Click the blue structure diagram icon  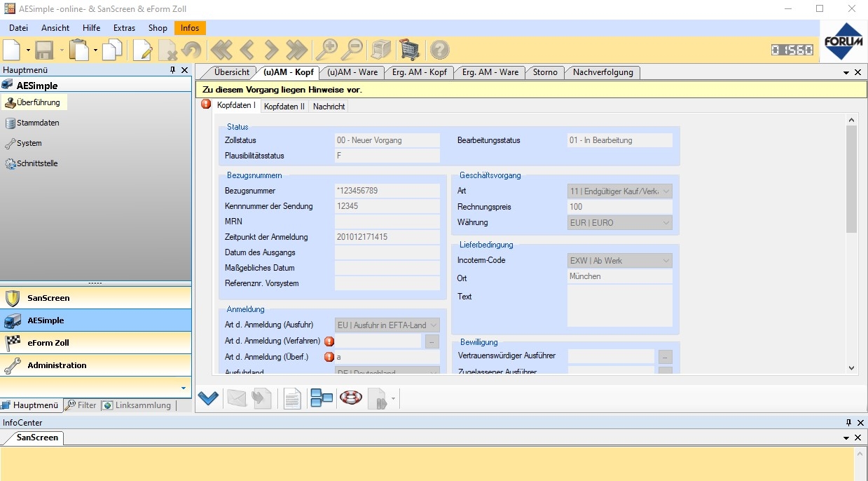click(x=322, y=398)
